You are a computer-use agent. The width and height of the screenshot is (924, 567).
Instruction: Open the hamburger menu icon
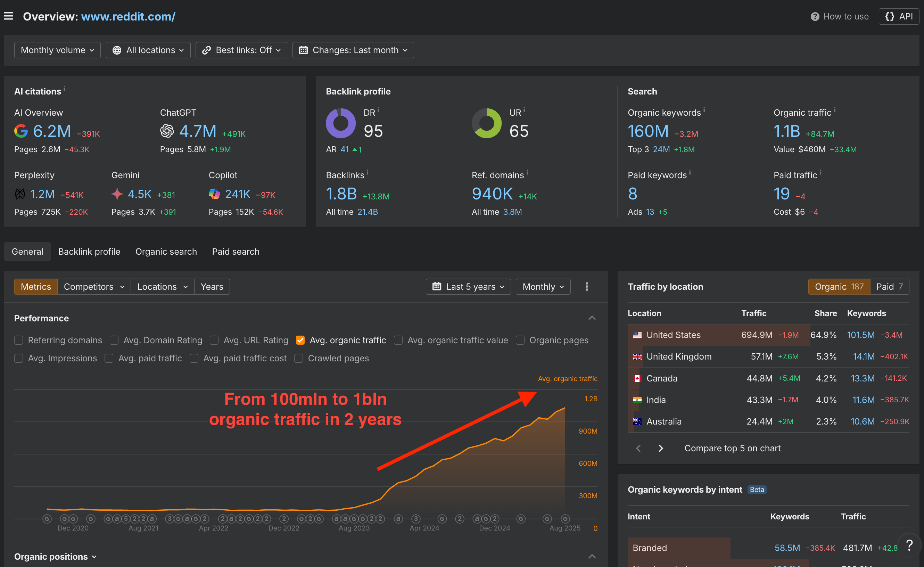tap(9, 16)
